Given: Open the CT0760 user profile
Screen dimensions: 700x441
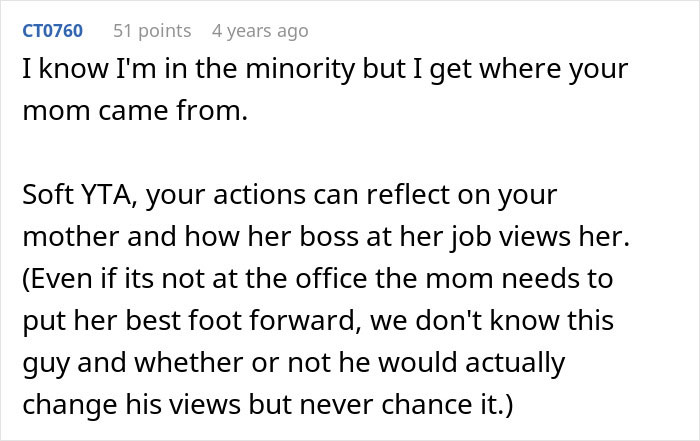Looking at the screenshot, I should click(53, 31).
